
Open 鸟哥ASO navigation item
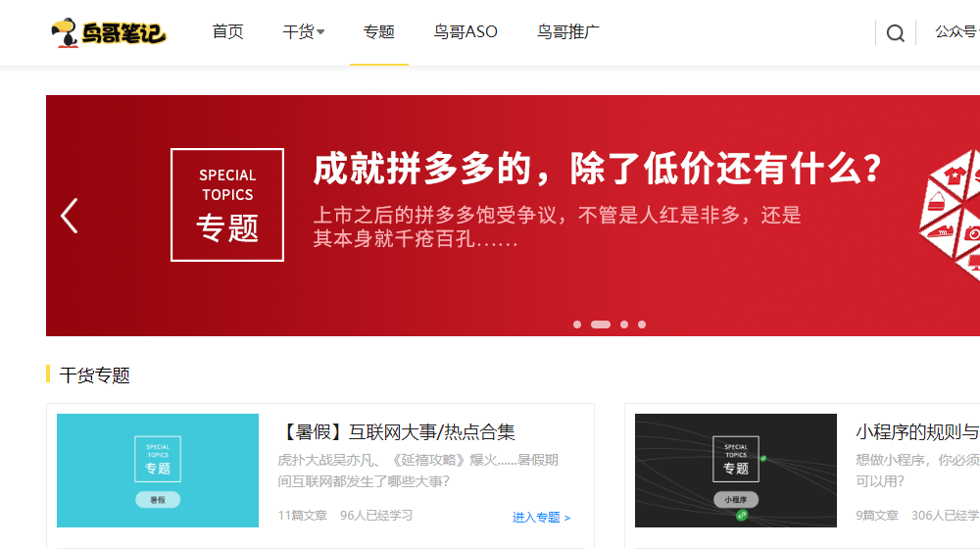(465, 31)
